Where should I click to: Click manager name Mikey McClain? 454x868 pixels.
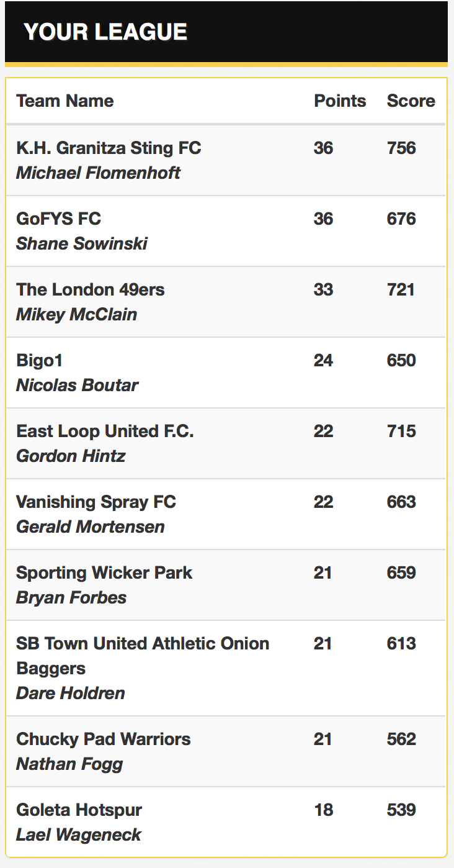(76, 314)
